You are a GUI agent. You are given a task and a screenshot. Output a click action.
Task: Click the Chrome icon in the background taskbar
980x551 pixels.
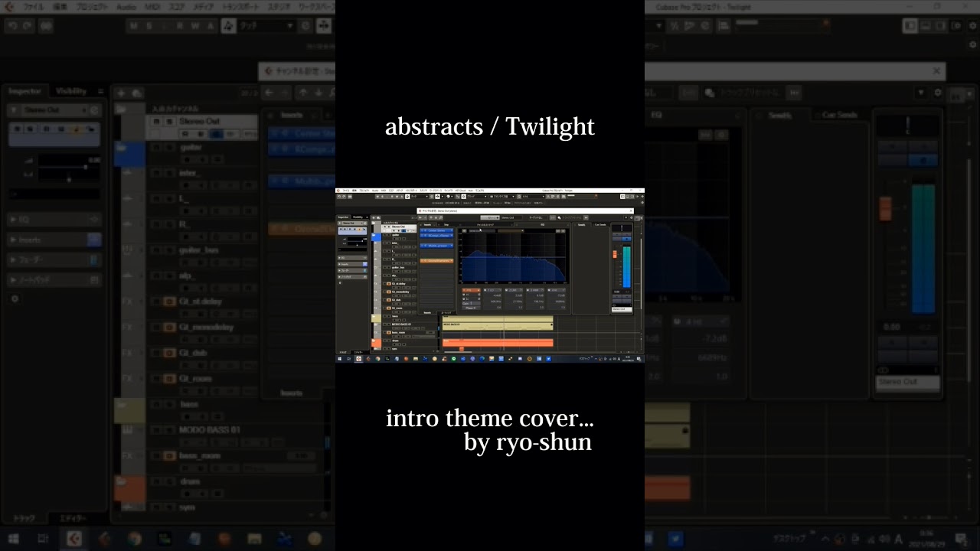click(x=135, y=539)
